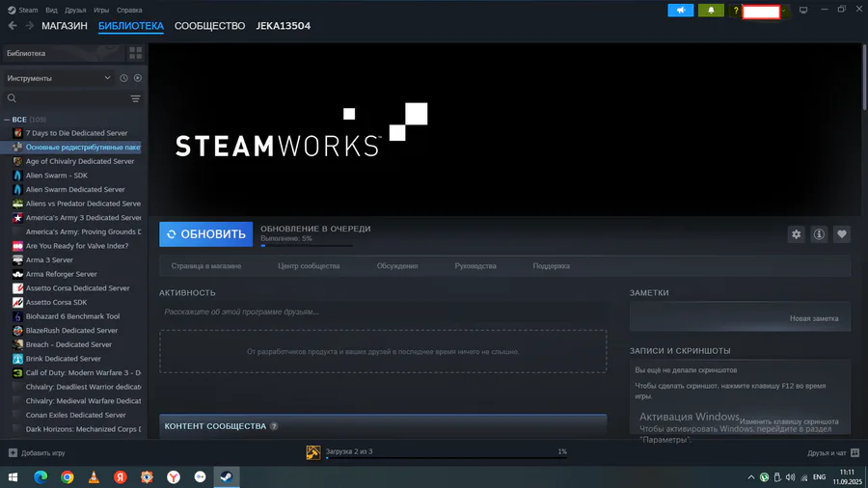
Task: Expand the account name dropdown arrow
Action: click(783, 11)
